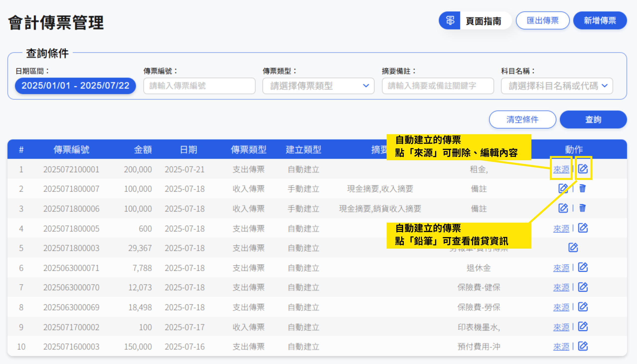This screenshot has height=364, width=637.
Task: Click the amount 29,367 cell
Action: pos(140,248)
